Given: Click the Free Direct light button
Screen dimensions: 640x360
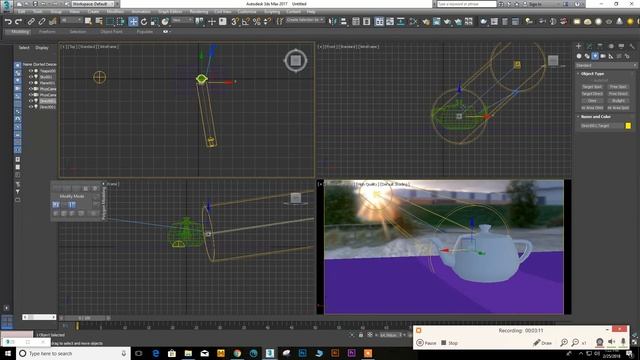Looking at the screenshot, I should [x=618, y=94].
